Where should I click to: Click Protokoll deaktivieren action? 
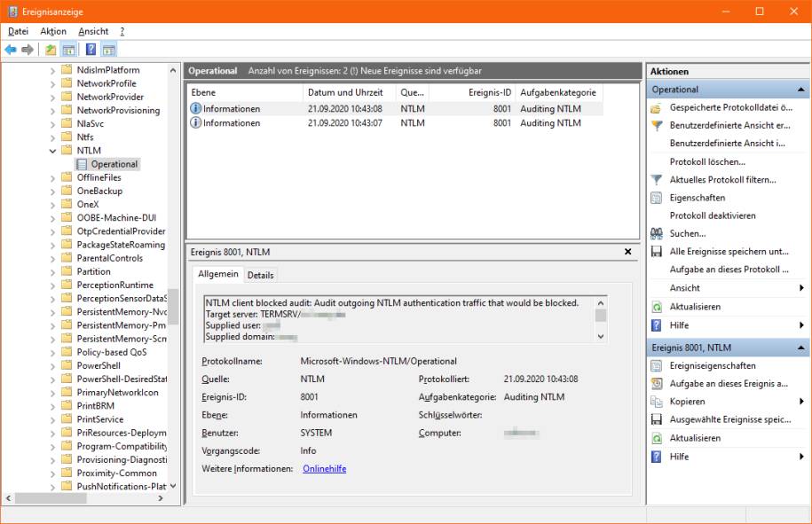point(713,215)
